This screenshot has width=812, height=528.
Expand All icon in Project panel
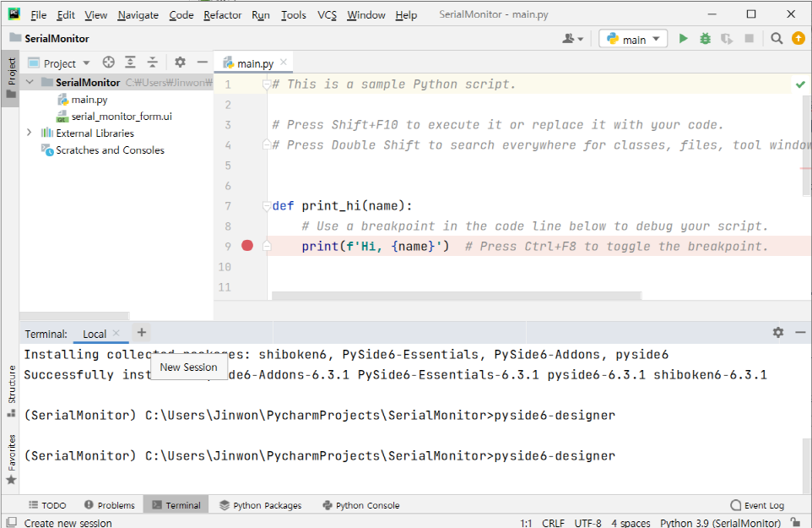pyautogui.click(x=130, y=63)
